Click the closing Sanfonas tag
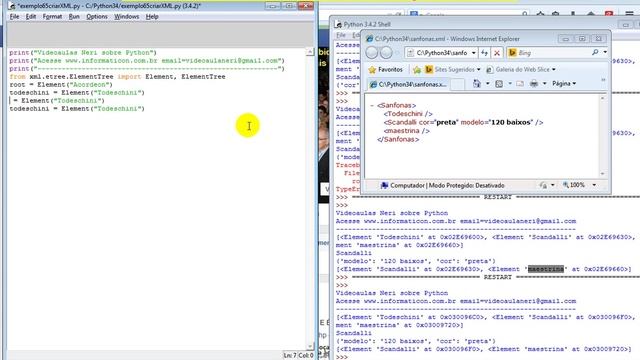Viewport: 640px width, 360px height. pyautogui.click(x=398, y=140)
